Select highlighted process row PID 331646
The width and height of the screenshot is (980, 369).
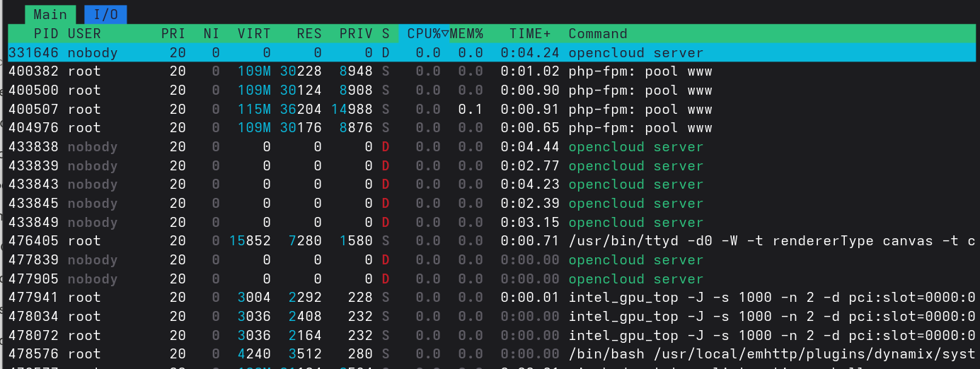tap(491, 52)
